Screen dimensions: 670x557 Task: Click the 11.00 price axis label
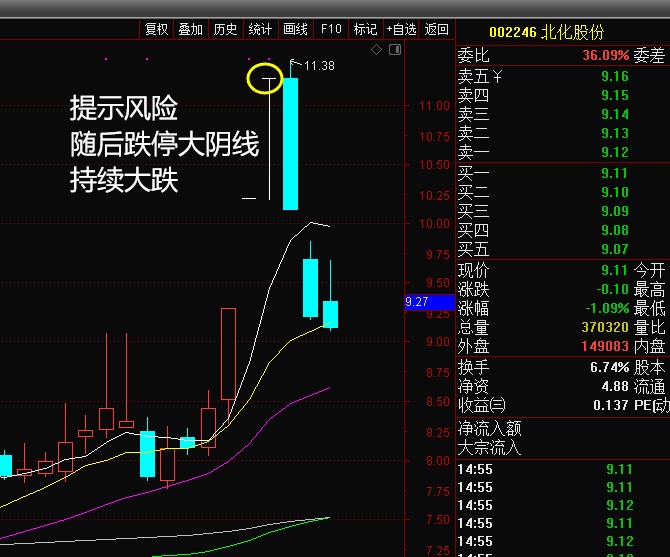click(x=435, y=106)
